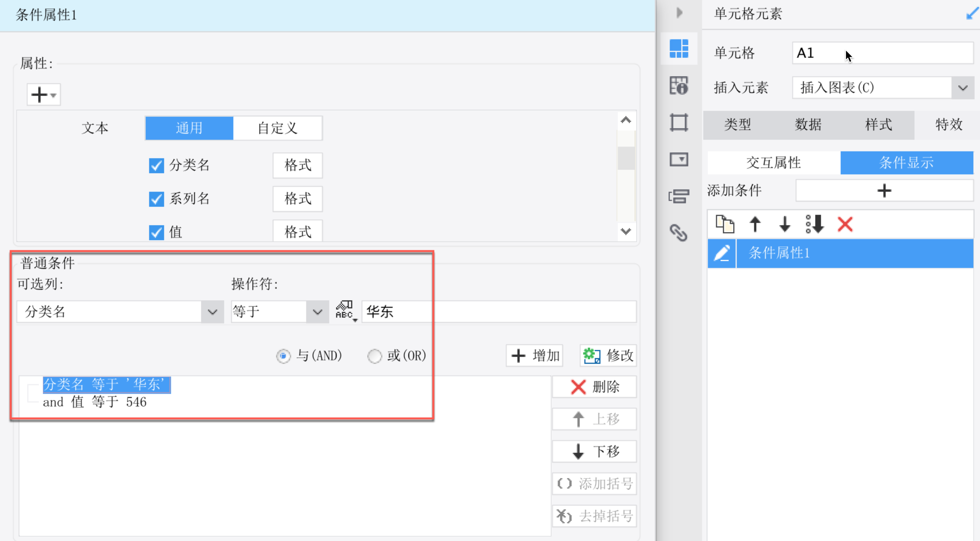Uncheck the 分类名 checkbox
The height and width of the screenshot is (541, 980).
coord(156,165)
